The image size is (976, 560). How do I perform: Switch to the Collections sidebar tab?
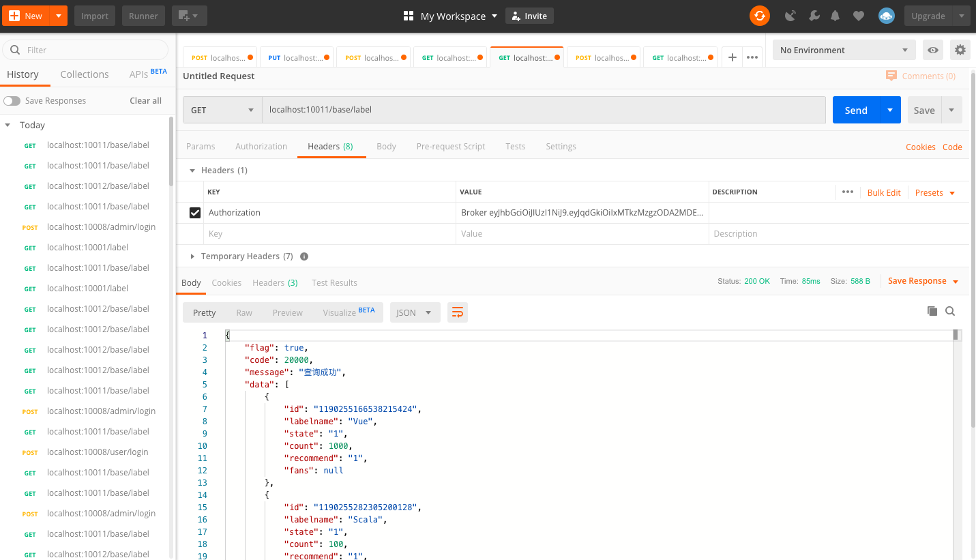(x=85, y=74)
